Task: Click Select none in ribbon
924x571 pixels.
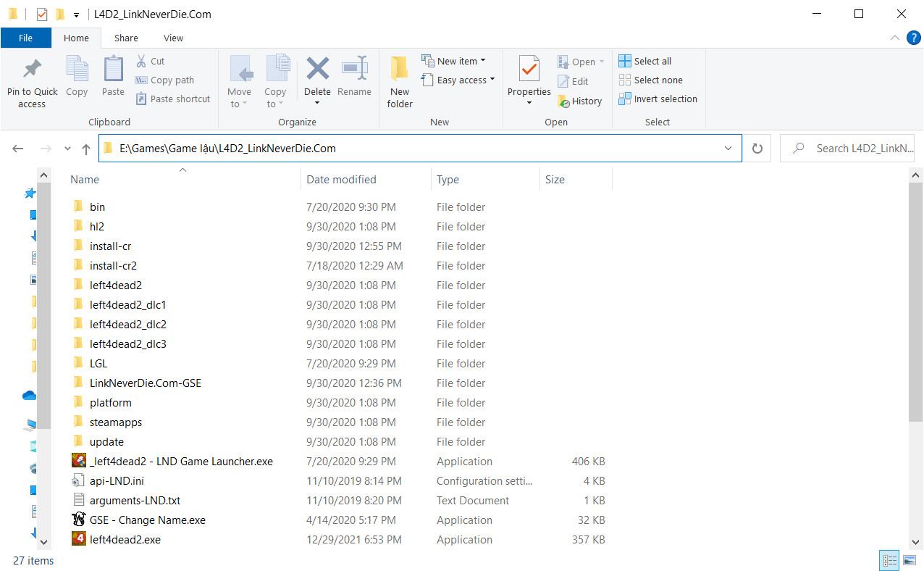Action: click(x=651, y=80)
